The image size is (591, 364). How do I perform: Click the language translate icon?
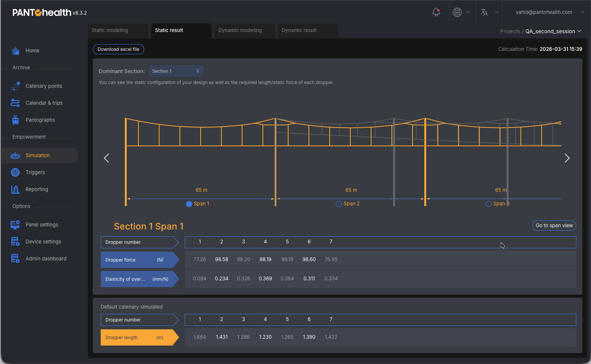click(484, 12)
